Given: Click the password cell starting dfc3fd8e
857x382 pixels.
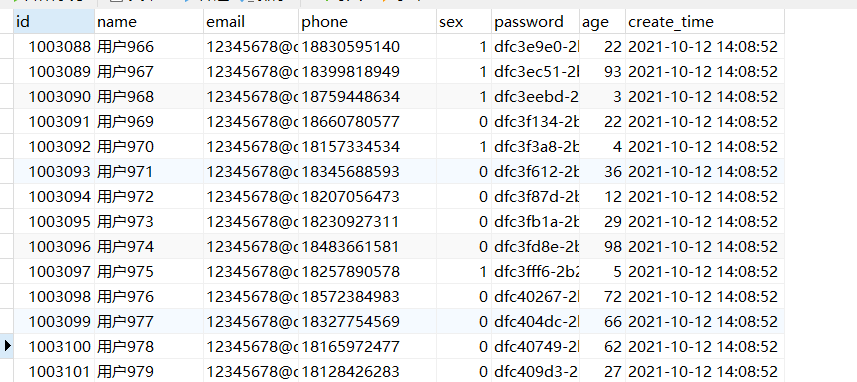Looking at the screenshot, I should (535, 246).
